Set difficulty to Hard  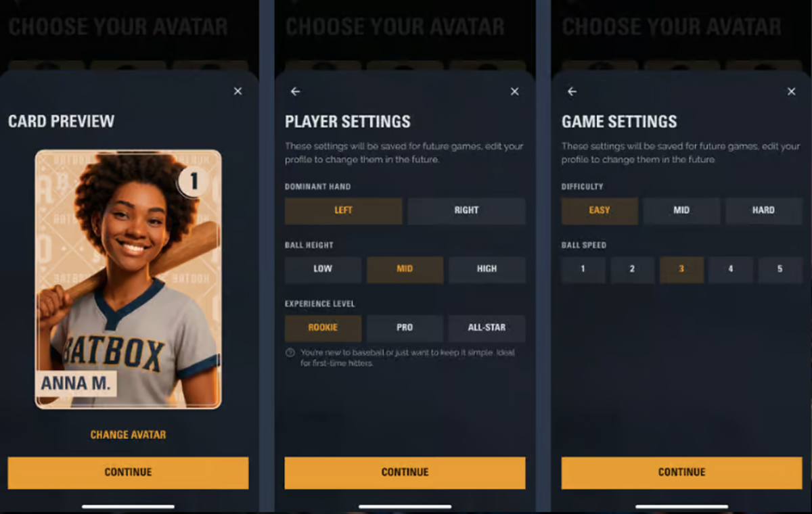(763, 210)
